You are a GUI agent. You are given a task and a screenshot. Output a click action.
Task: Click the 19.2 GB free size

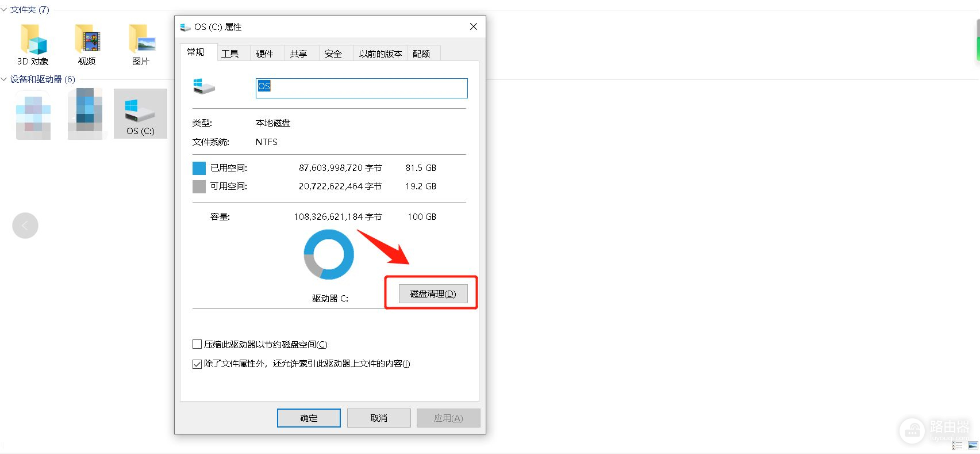[421, 186]
